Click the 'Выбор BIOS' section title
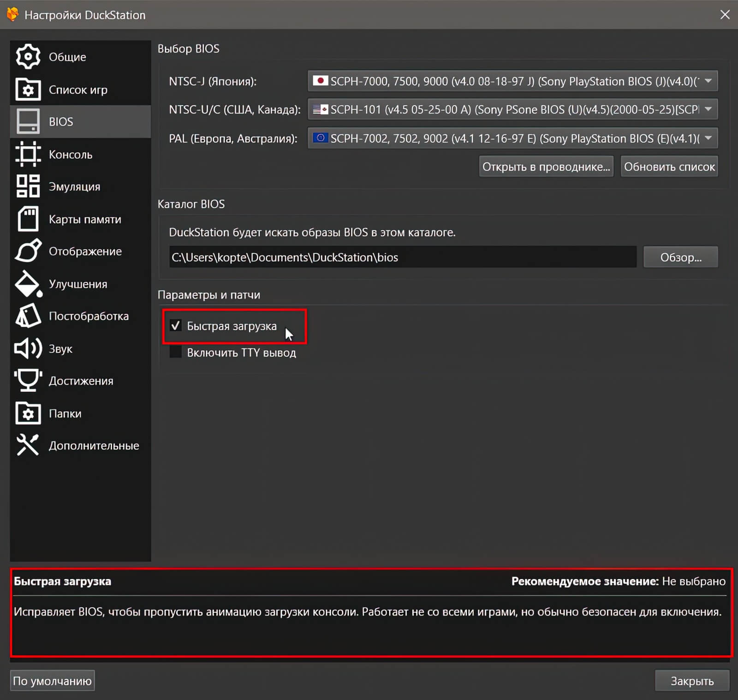Image resolution: width=738 pixels, height=700 pixels. (189, 48)
